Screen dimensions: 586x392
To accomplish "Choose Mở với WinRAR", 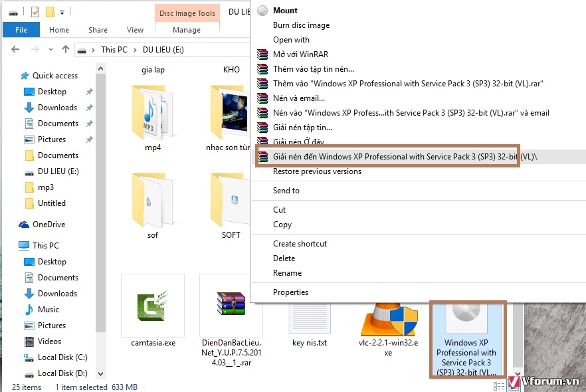I will 300,54.
